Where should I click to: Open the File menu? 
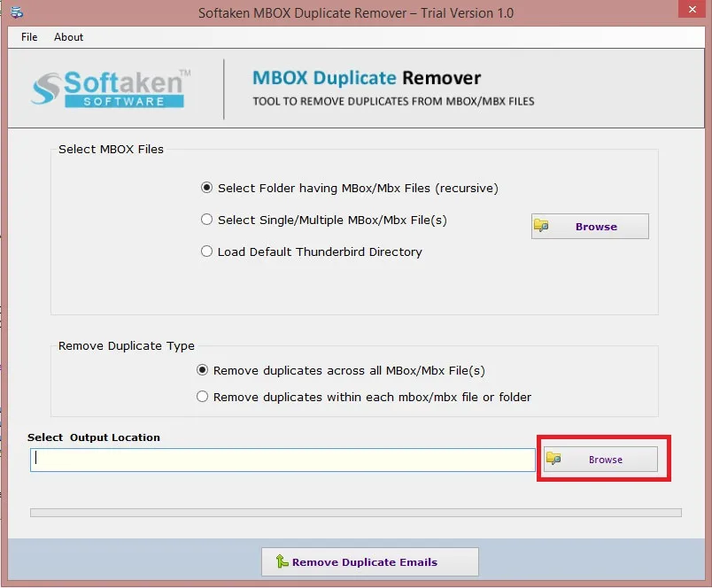coord(29,37)
